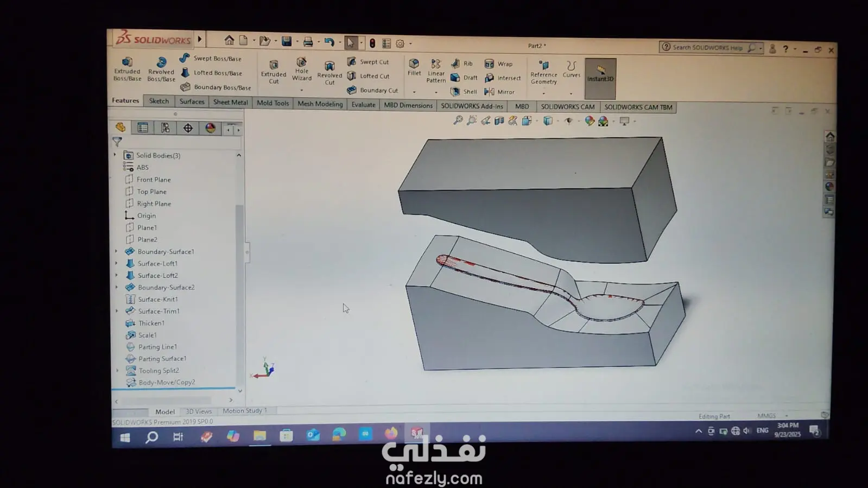Switch to the Evaluate tab

click(x=364, y=105)
